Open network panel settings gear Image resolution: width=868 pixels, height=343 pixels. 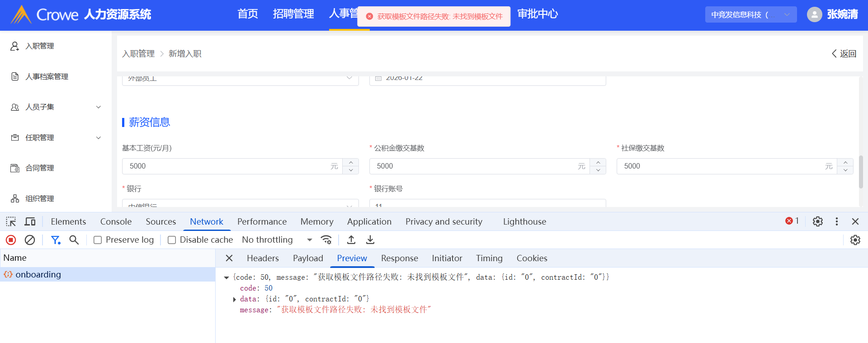click(x=855, y=240)
